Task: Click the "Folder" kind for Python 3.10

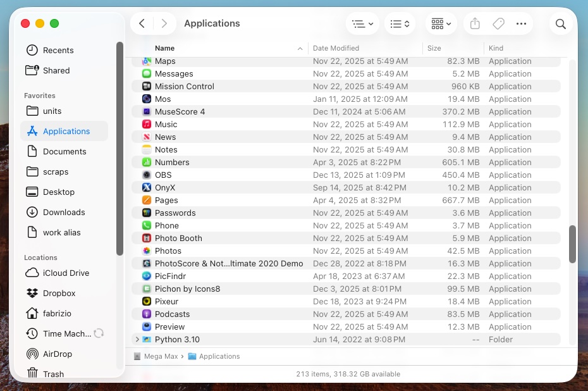Action: pos(501,340)
